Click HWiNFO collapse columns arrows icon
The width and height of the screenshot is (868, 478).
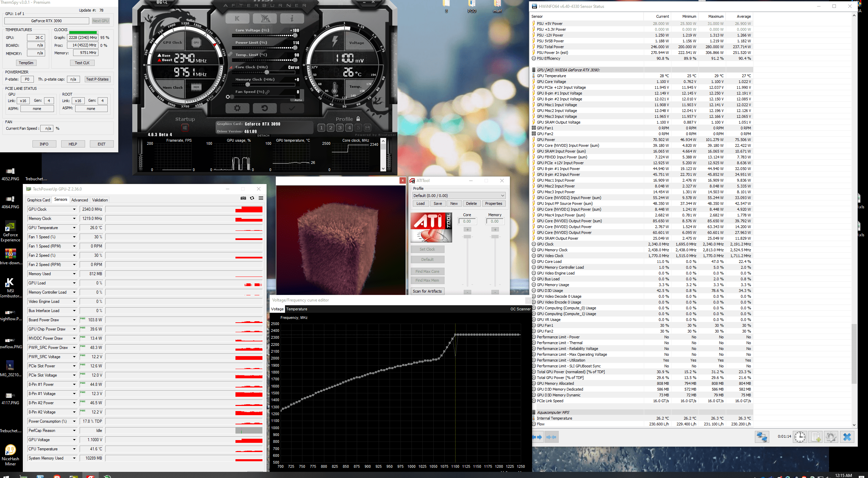pos(551,437)
